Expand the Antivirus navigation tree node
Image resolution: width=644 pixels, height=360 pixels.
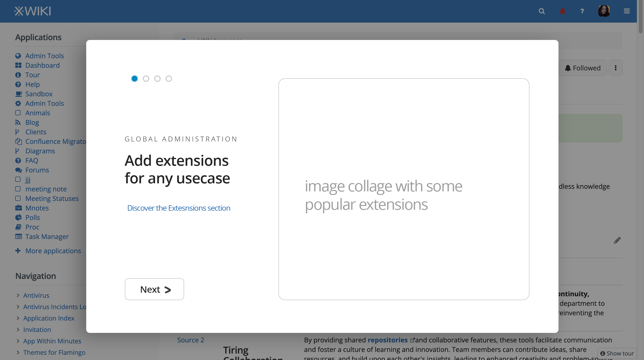18,295
